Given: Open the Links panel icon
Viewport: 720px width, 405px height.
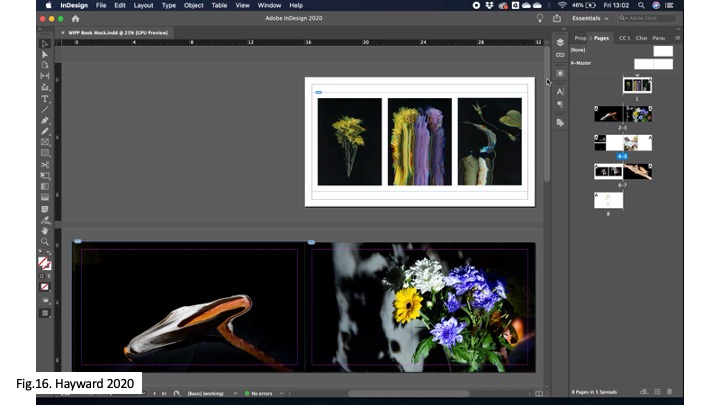Looking at the screenshot, I should (x=560, y=55).
